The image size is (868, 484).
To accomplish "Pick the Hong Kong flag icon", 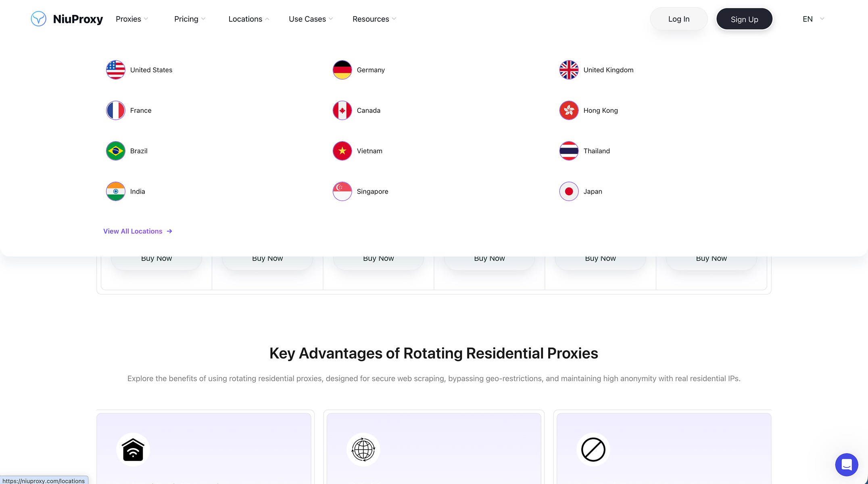I will coord(569,111).
